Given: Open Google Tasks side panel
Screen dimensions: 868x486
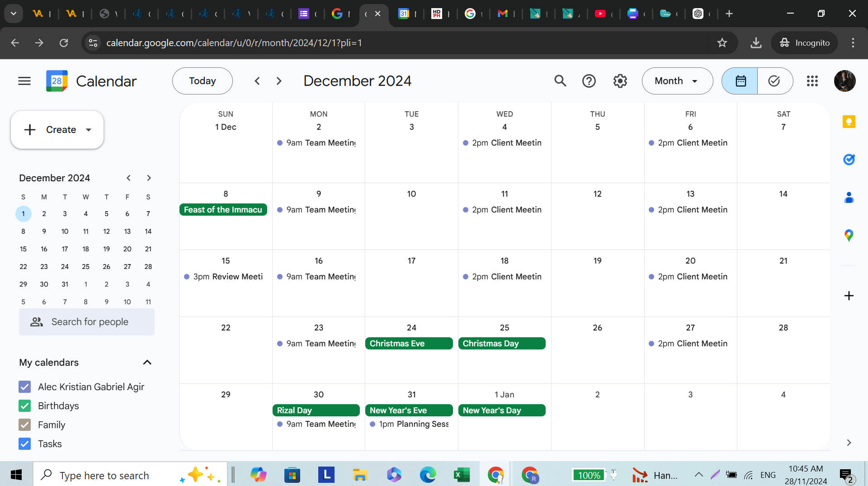Looking at the screenshot, I should pos(849,160).
